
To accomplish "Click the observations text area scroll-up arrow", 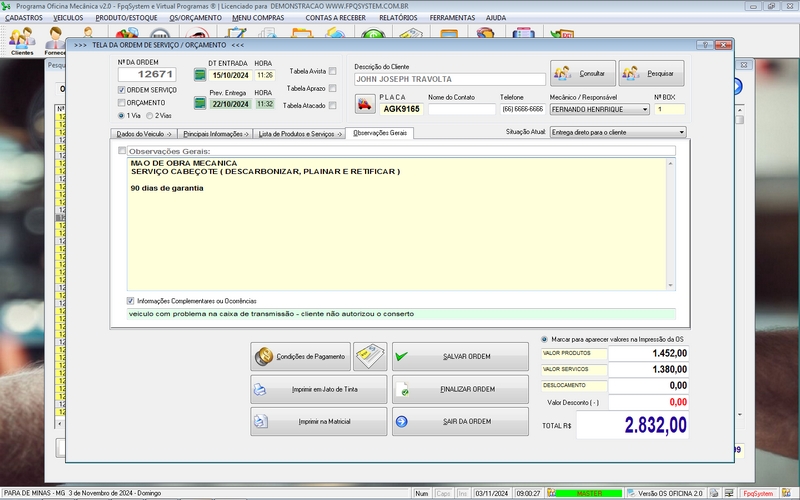I will pyautogui.click(x=670, y=163).
